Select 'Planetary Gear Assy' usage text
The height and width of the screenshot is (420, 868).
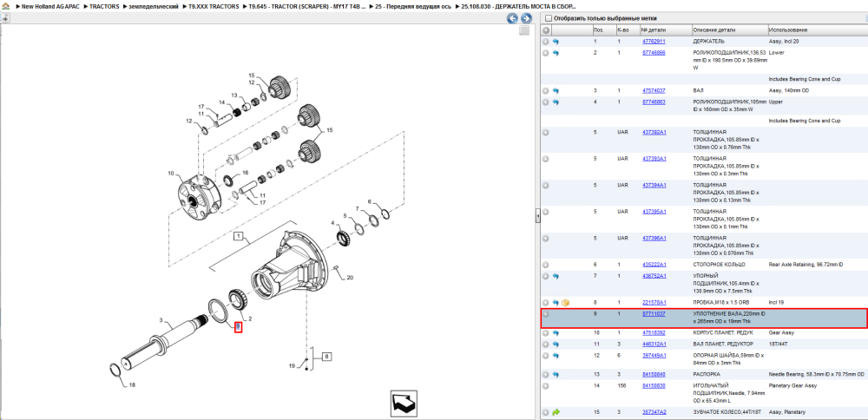[794, 385]
